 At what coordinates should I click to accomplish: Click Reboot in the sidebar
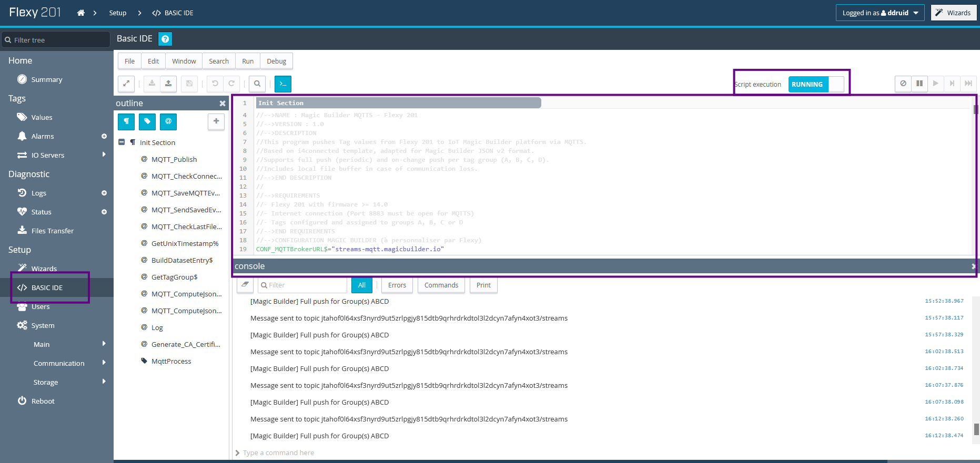point(43,401)
